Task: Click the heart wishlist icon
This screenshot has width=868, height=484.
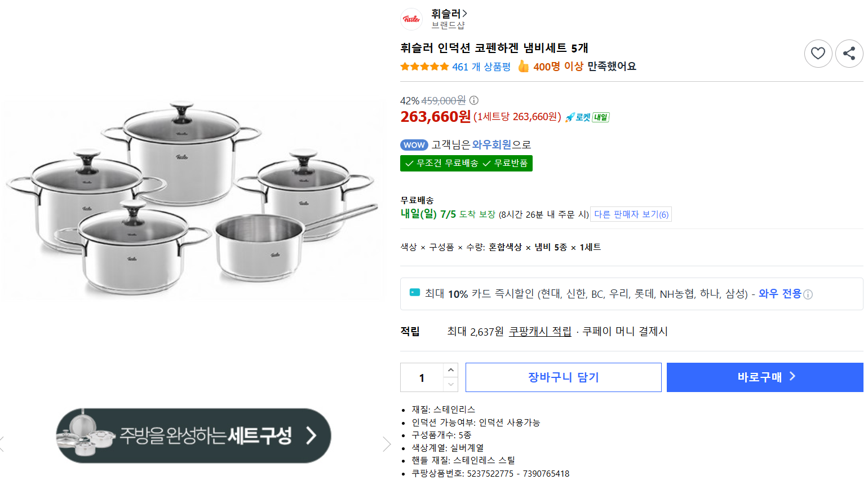Action: click(818, 54)
